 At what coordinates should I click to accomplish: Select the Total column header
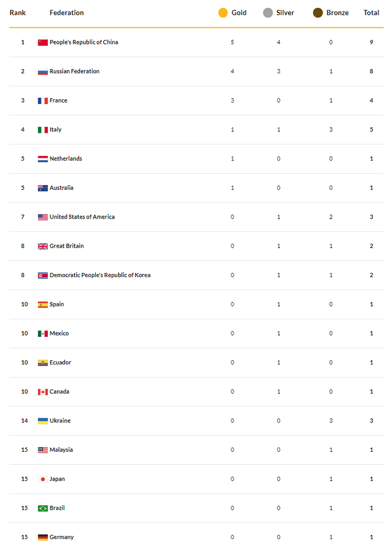point(371,13)
